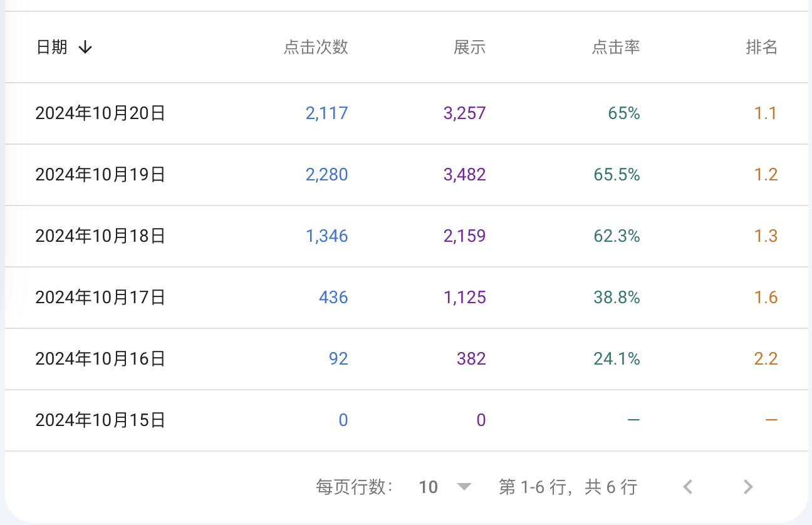The image size is (812, 525).
Task: Open the rows-per-page dropdown arrow
Action: 464,487
